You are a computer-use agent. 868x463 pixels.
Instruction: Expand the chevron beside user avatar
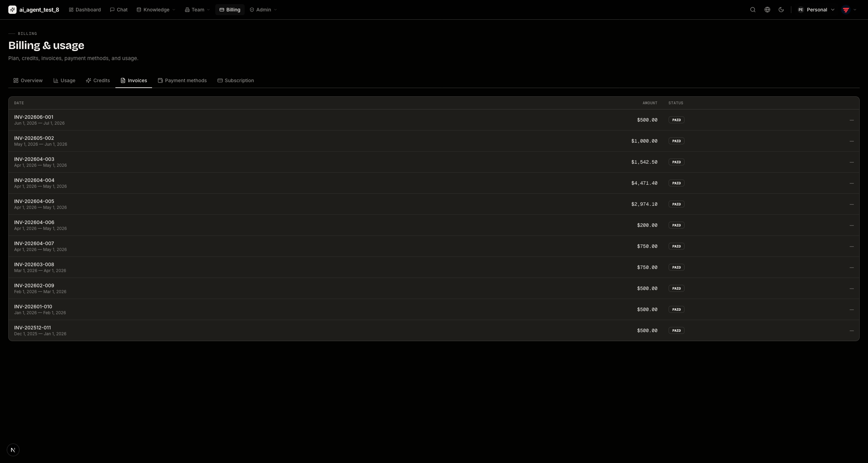pos(855,10)
